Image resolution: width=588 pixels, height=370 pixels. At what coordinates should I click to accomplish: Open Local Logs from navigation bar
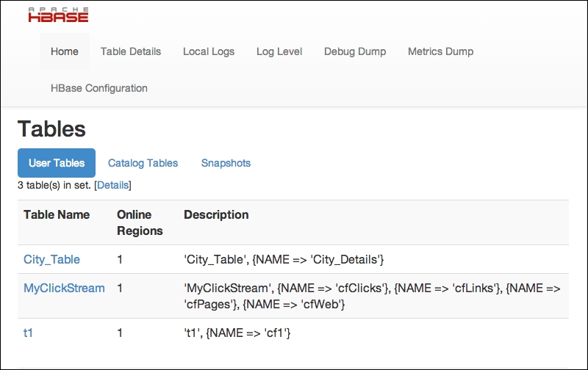point(209,51)
